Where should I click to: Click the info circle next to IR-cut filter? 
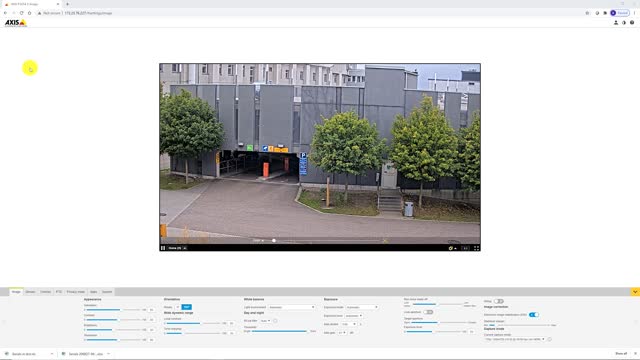coord(275,321)
